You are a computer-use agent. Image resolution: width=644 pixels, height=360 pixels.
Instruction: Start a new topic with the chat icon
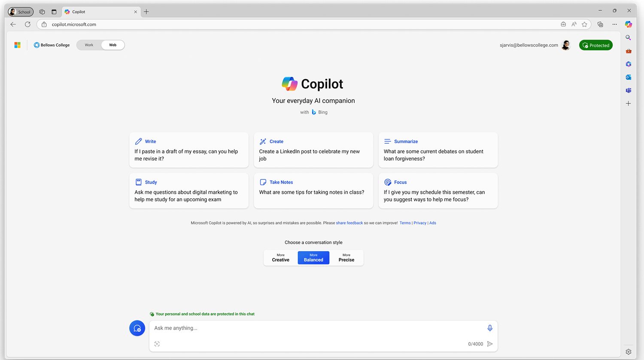[137, 328]
